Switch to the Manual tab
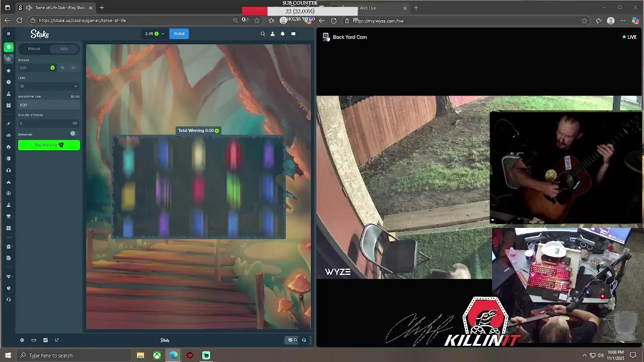This screenshot has width=644, height=362. click(x=34, y=49)
